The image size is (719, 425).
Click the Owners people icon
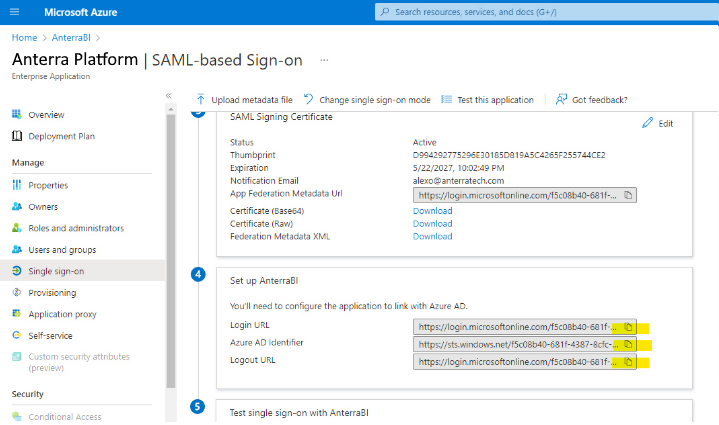[17, 206]
